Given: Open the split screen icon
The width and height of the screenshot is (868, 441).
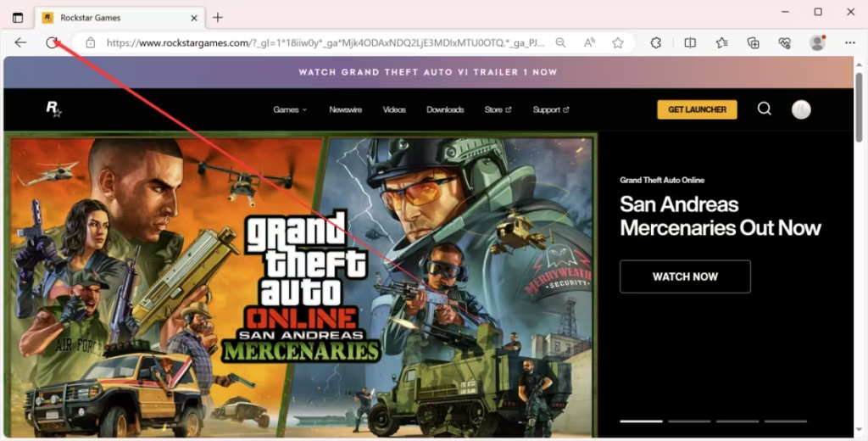Looking at the screenshot, I should click(690, 42).
